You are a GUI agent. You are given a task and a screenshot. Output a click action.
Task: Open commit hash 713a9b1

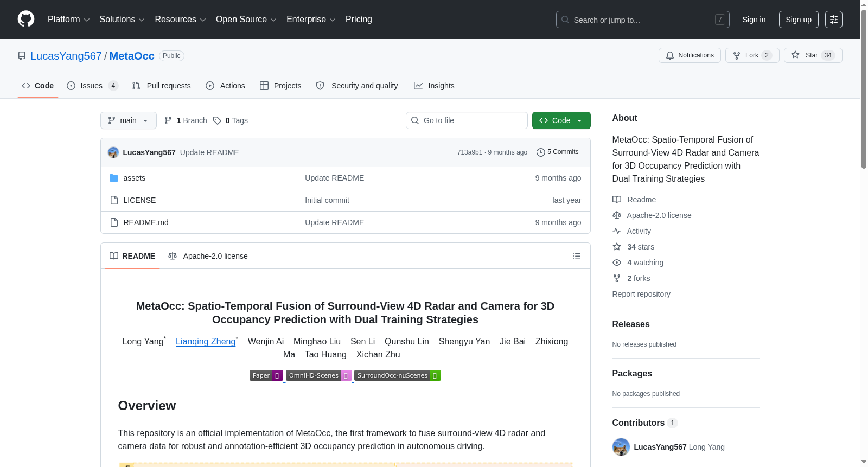coord(470,152)
